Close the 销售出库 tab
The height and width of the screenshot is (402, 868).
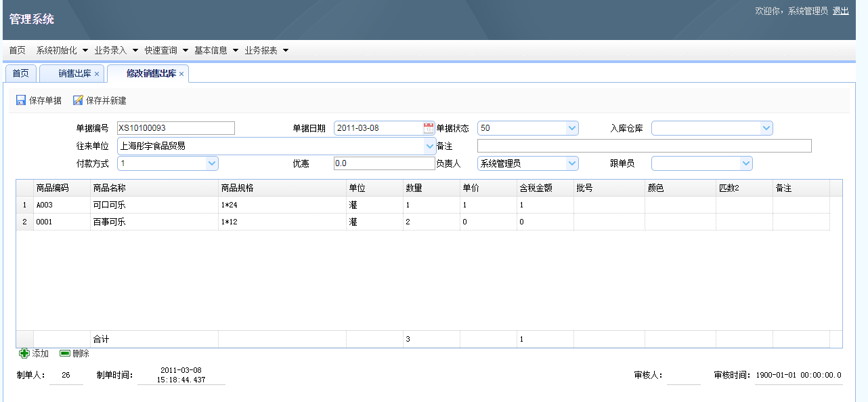click(97, 74)
